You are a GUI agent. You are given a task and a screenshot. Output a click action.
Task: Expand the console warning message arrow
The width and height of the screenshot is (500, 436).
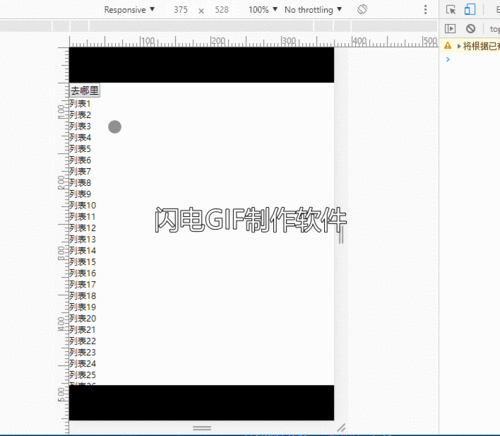[x=459, y=46]
